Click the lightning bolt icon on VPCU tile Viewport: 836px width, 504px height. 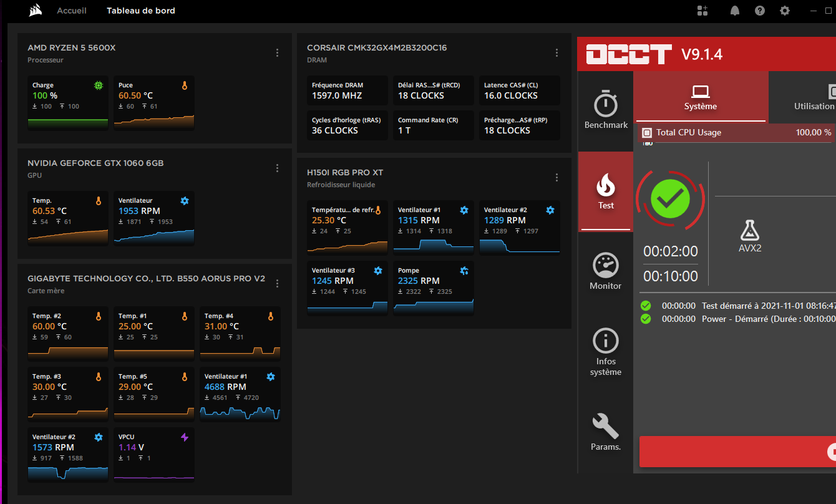tap(185, 437)
